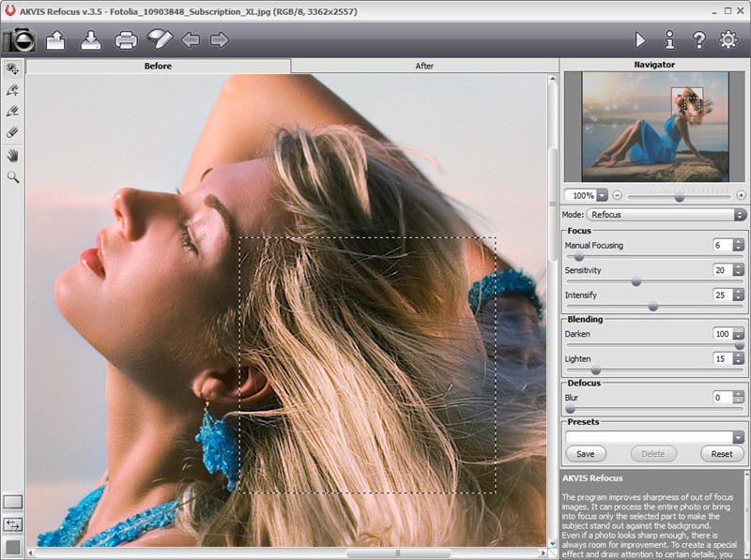Viewport: 751px width, 560px height.
Task: Toggle the Before/After swap arrows button
Action: pyautogui.click(x=13, y=524)
